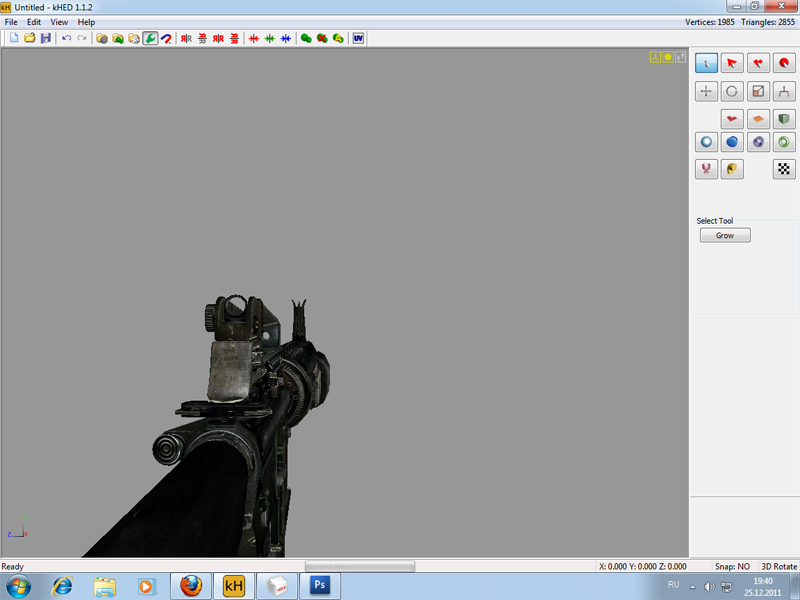Viewport: 800px width, 600px height.
Task: Open the UV editor from the toolbar
Action: (358, 38)
